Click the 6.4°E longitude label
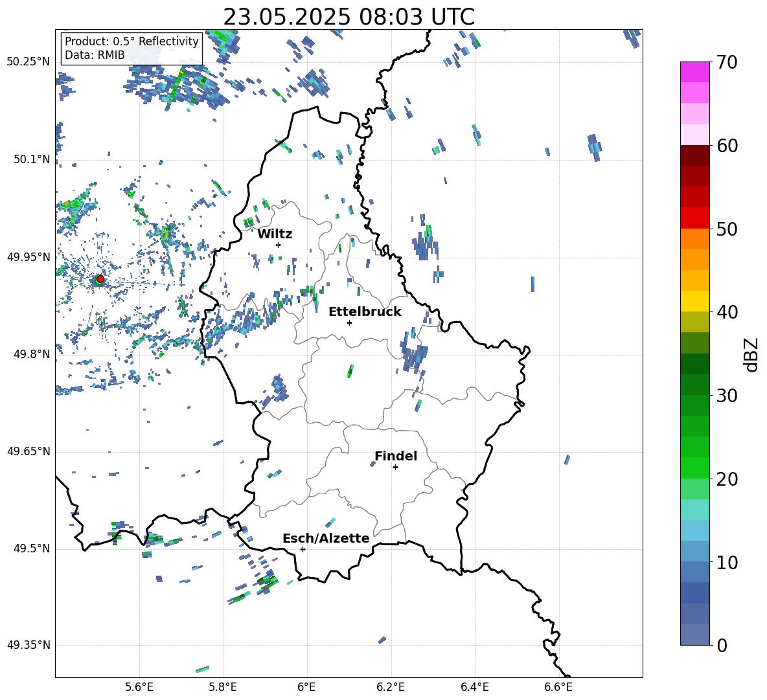This screenshot has width=767, height=700. tap(474, 688)
